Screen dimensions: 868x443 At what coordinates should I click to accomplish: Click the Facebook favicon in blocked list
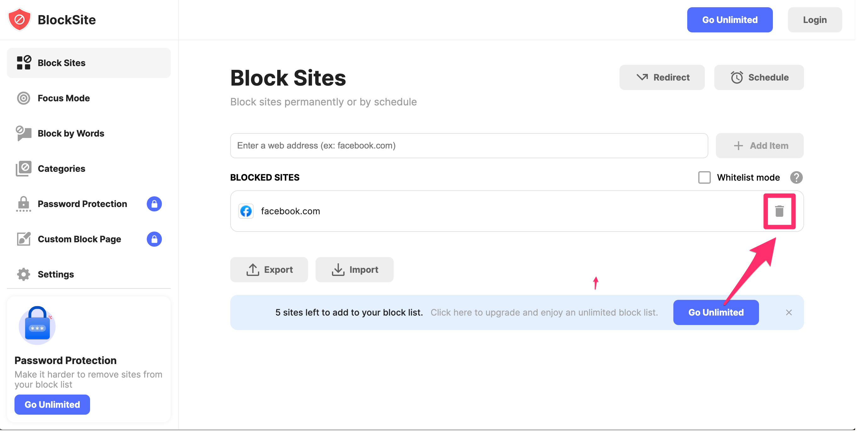246,211
